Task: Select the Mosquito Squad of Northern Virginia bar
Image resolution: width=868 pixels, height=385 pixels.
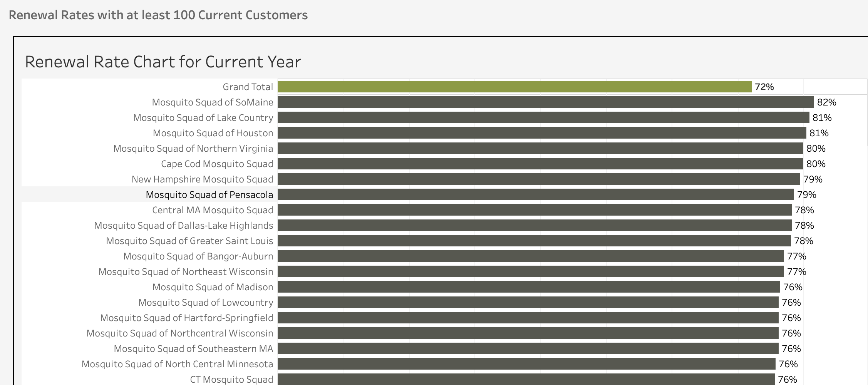Action: tap(540, 148)
